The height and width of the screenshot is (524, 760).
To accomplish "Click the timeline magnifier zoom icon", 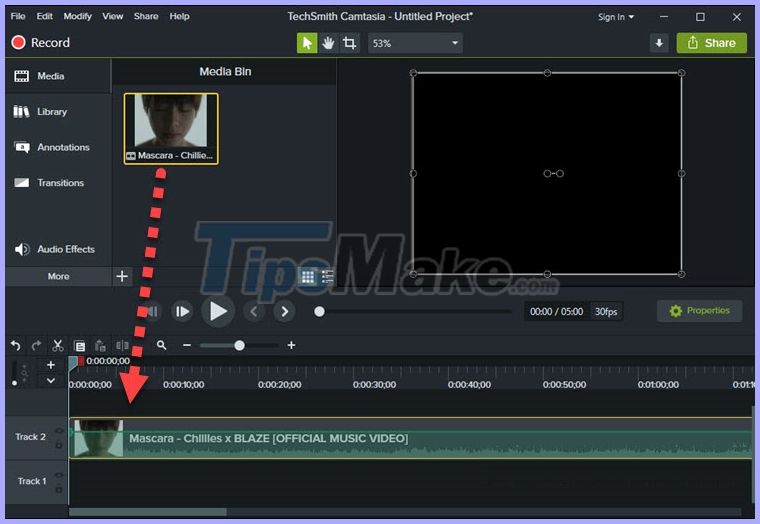I will coord(161,345).
